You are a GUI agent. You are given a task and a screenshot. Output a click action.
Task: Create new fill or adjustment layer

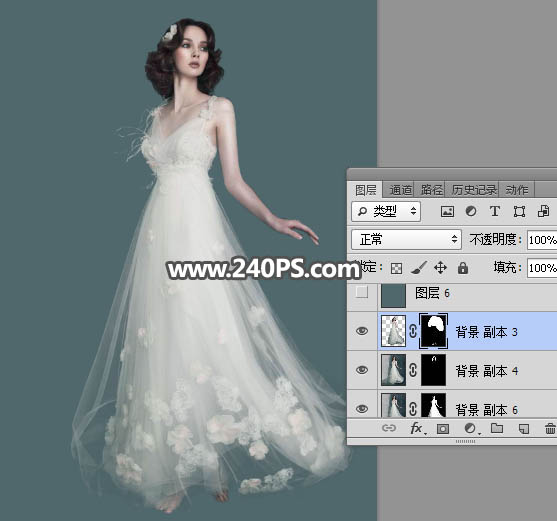(471, 429)
